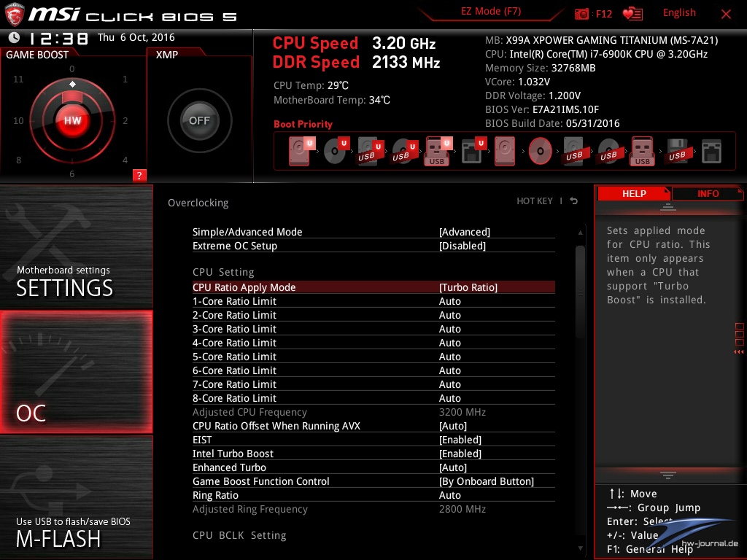Click the GAME BOOST panel label
The width and height of the screenshot is (747, 560).
[x=37, y=55]
